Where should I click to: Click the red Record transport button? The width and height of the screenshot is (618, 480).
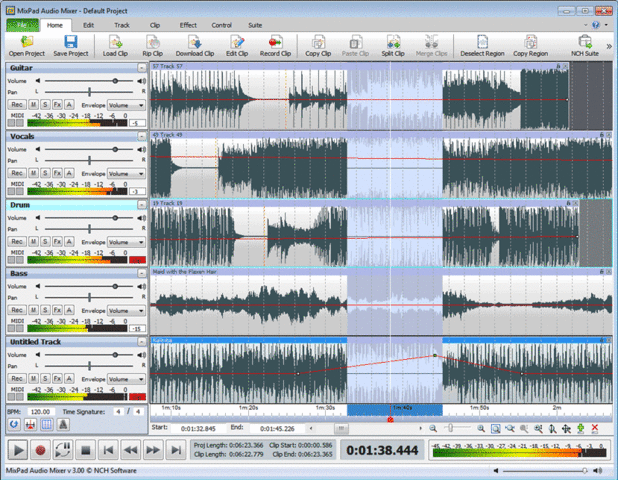(40, 450)
